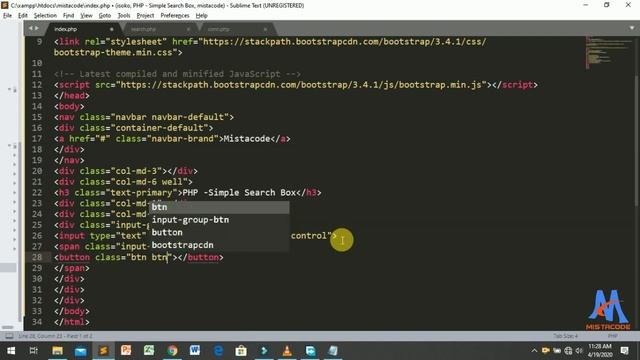Image resolution: width=640 pixels, height=360 pixels.
Task: Open the File menu
Action: (x=7, y=16)
